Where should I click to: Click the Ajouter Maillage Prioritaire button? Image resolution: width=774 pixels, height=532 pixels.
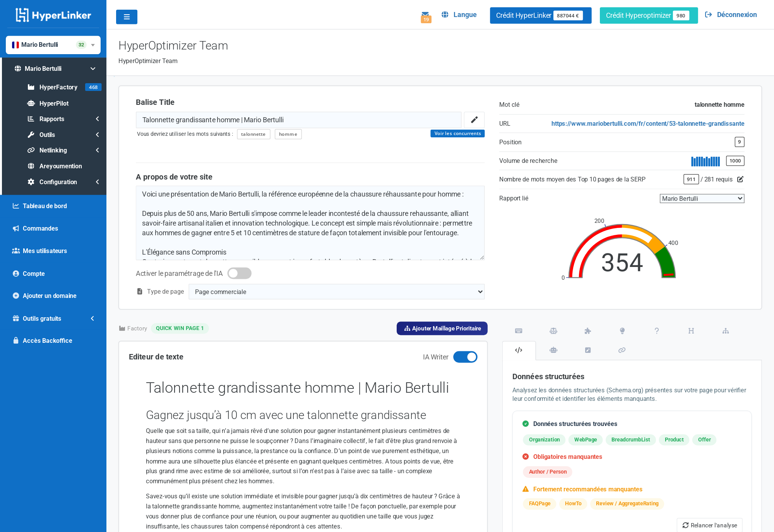442,328
